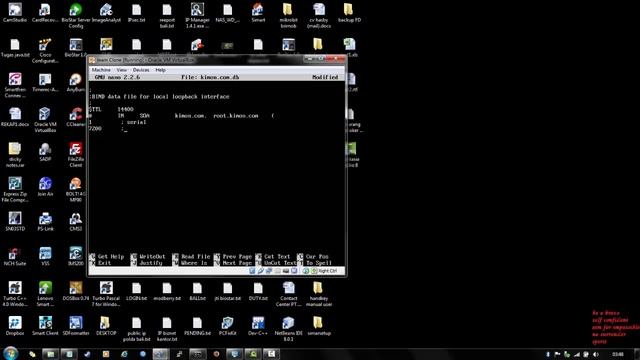Open the NetBeans IDE shortcut
Screen dimensions: 640x360
288,329
